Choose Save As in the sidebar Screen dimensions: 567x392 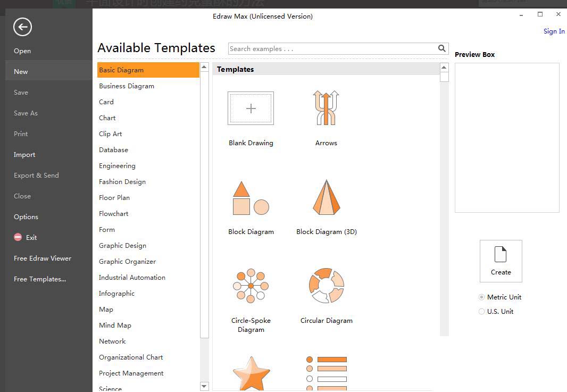click(x=26, y=113)
